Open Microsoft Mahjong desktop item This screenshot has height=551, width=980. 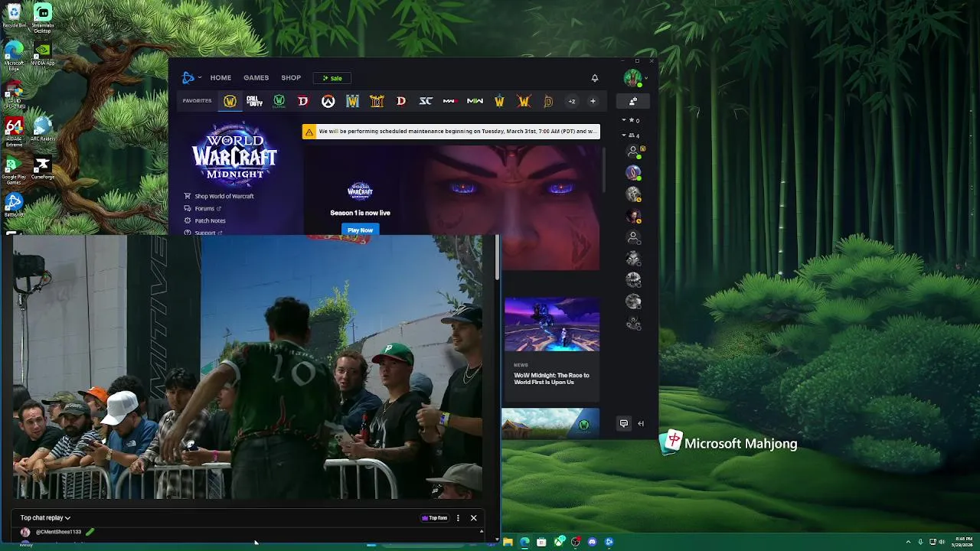[x=728, y=442]
